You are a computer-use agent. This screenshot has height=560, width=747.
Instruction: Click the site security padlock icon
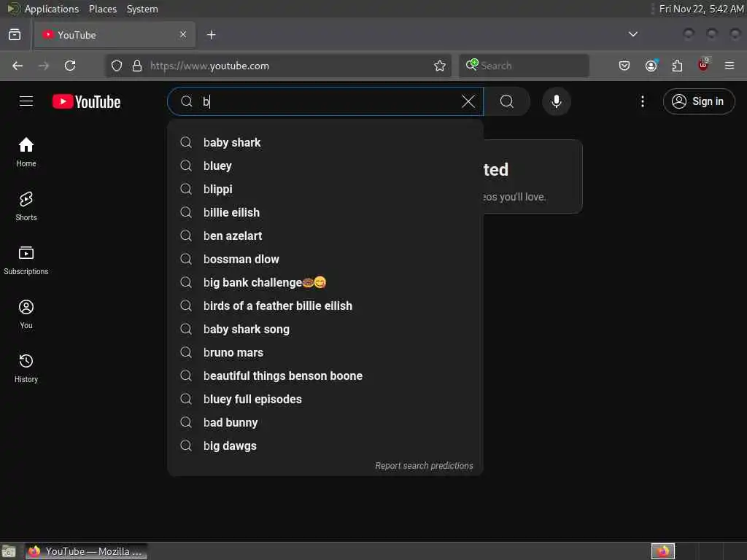tap(137, 66)
